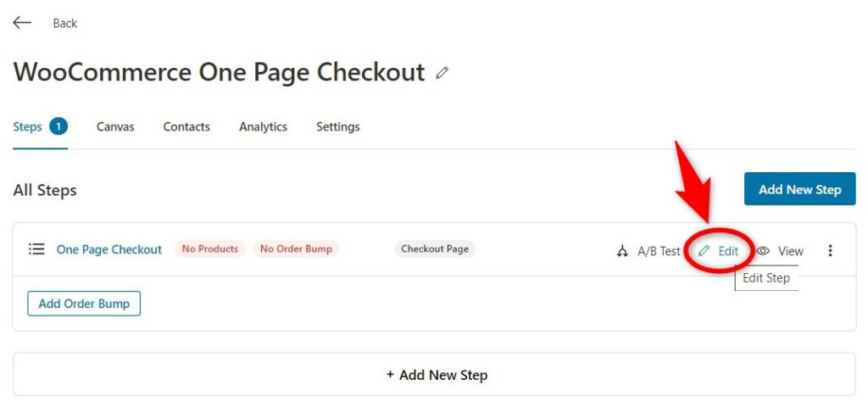Switch to the Steps tab

click(x=27, y=126)
